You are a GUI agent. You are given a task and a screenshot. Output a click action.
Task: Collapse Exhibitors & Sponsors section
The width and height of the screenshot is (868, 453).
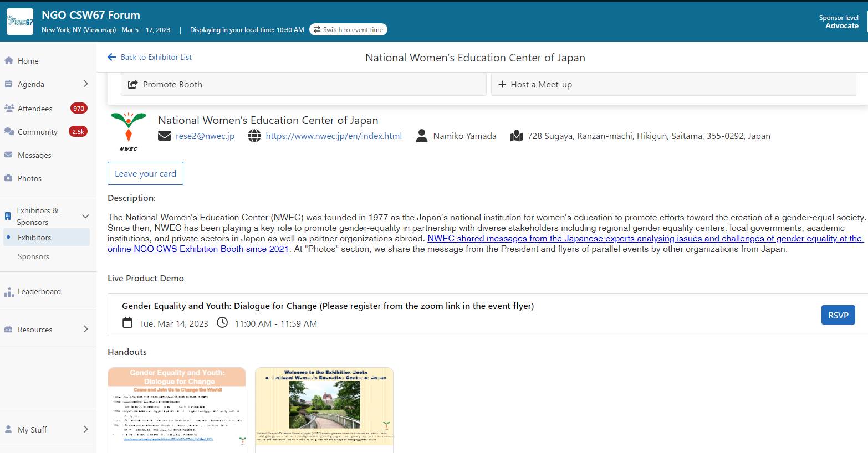(x=85, y=216)
